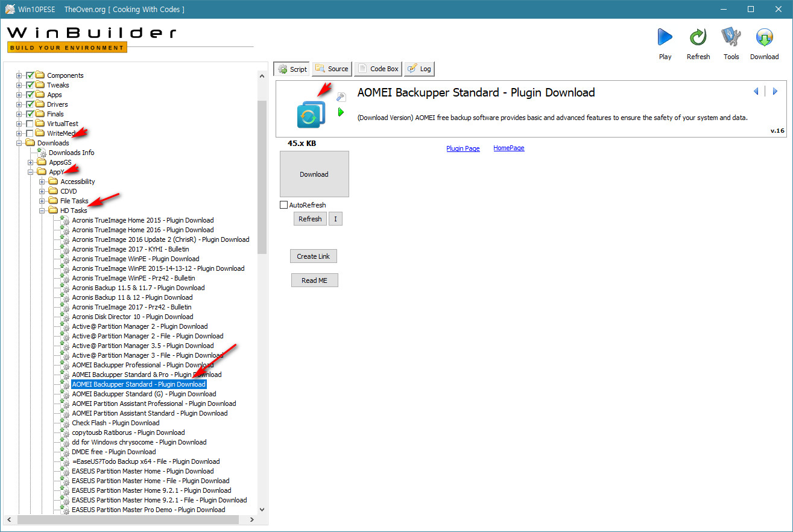Select copytousb Ratiborus - Plugin Download

pyautogui.click(x=128, y=432)
